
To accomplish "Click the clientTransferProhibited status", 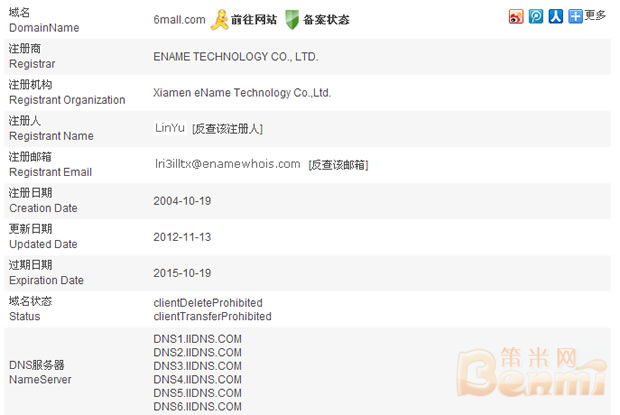I will [212, 316].
